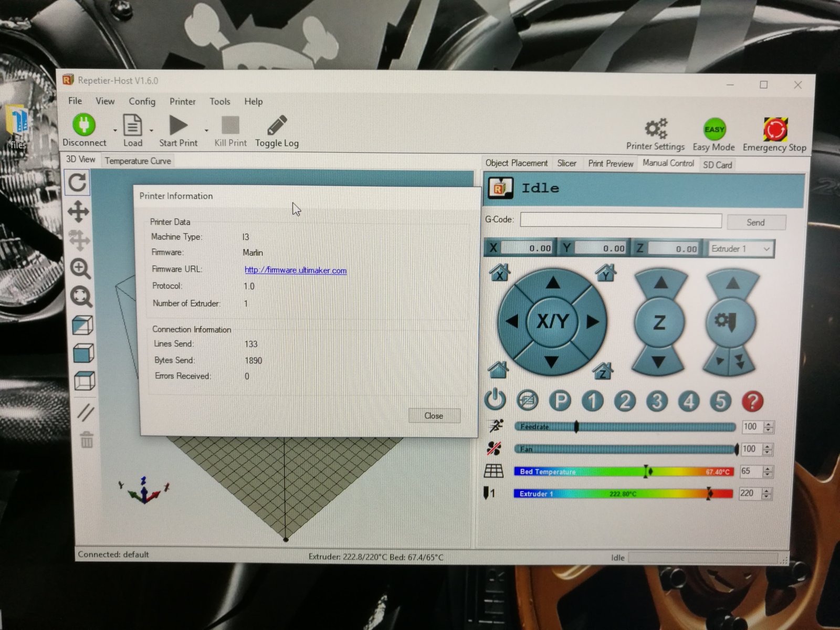Viewport: 840px width, 630px height.
Task: Run custom script button 5
Action: tap(720, 402)
